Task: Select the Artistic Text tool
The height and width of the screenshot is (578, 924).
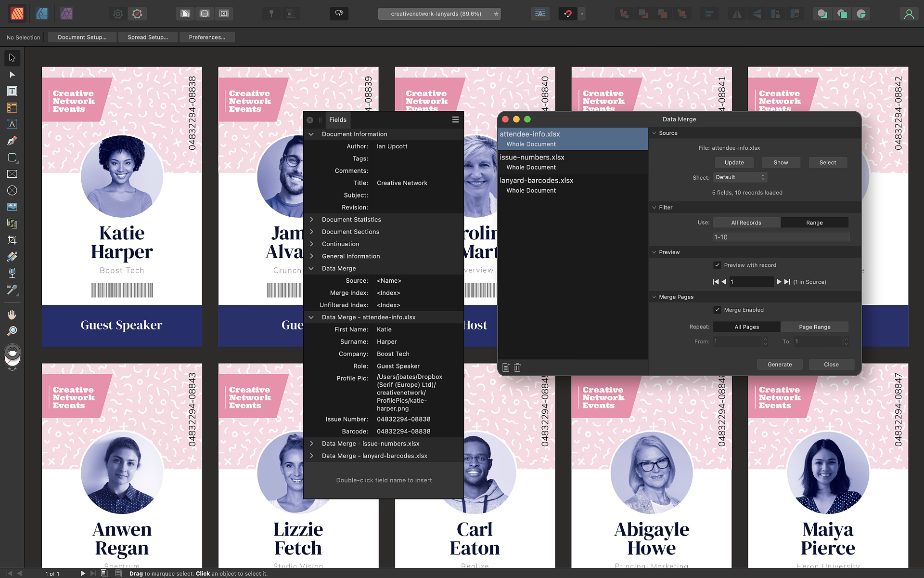Action: 12,124
